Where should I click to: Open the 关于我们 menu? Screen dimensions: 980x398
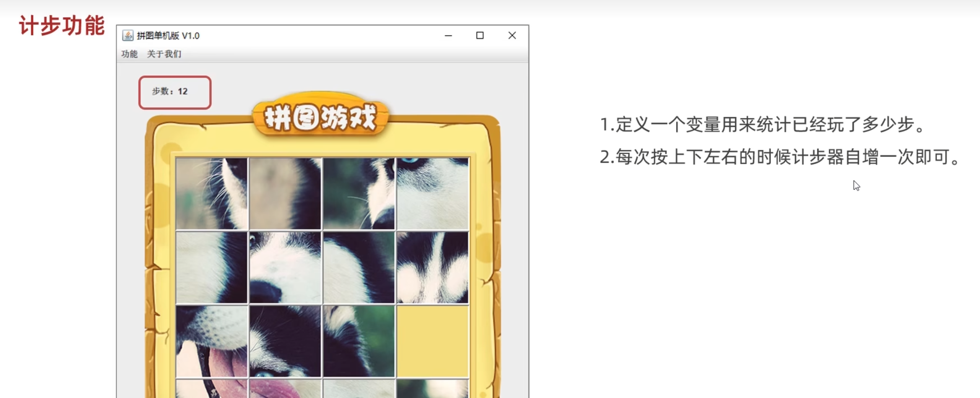(x=164, y=54)
